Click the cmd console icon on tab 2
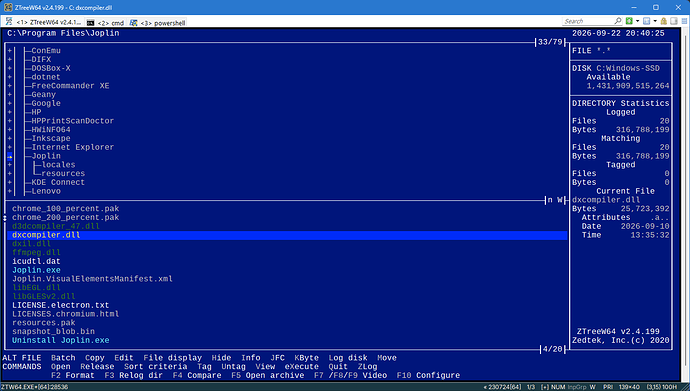The width and height of the screenshot is (690, 391). click(91, 22)
